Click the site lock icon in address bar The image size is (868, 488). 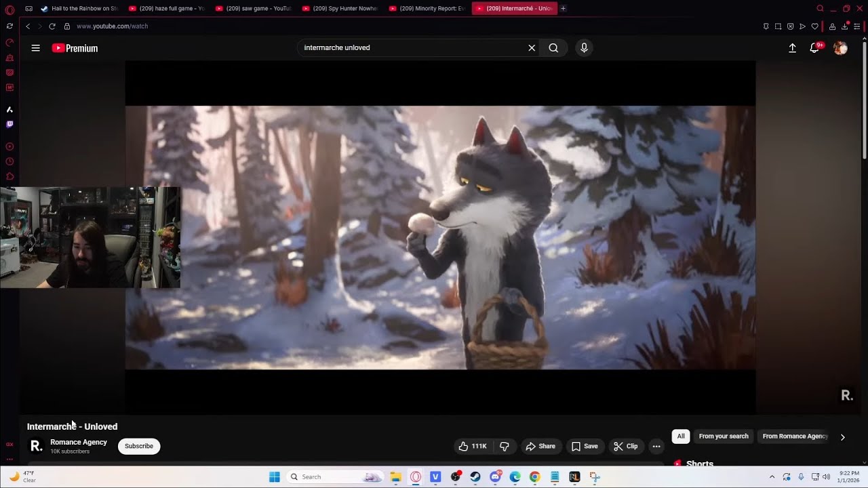66,26
